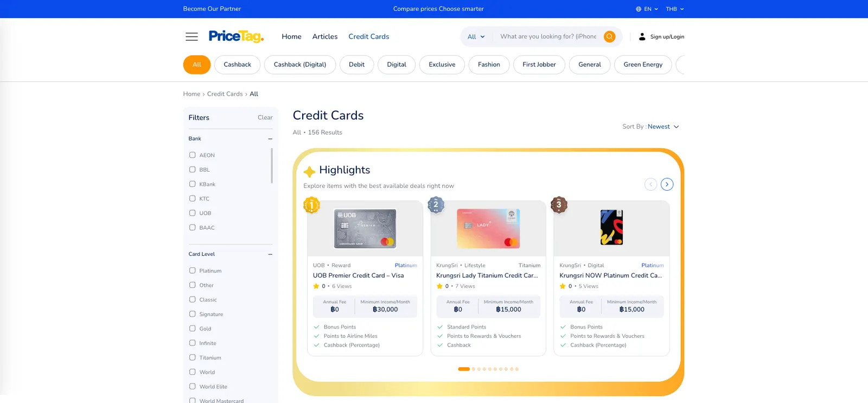The width and height of the screenshot is (868, 403).
Task: Open the Home nav item
Action: [x=291, y=36]
